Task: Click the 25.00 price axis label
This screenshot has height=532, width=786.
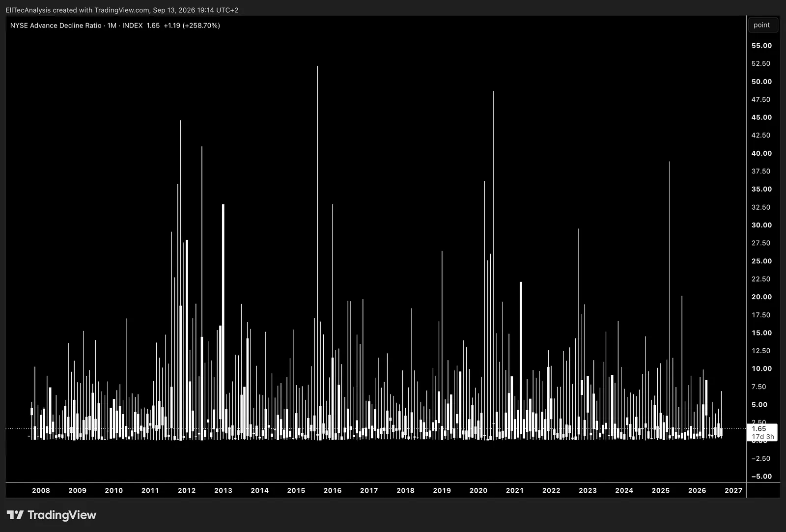Action: tap(761, 261)
